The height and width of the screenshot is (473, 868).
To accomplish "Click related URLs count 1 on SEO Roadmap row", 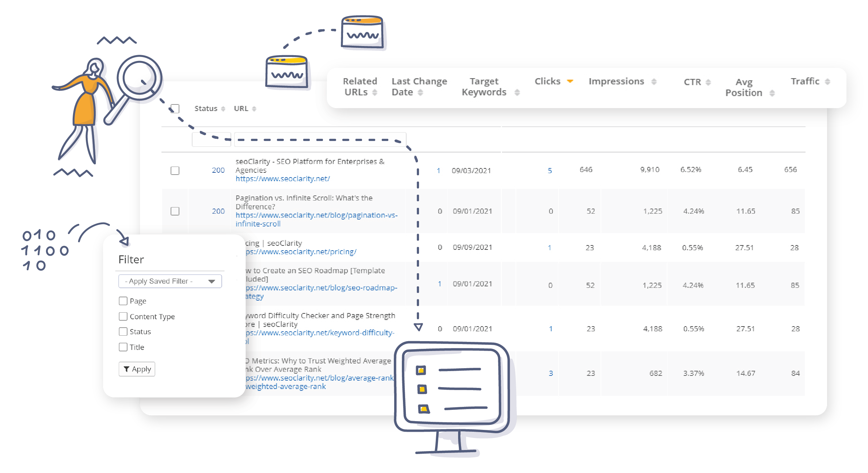I will pos(439,284).
